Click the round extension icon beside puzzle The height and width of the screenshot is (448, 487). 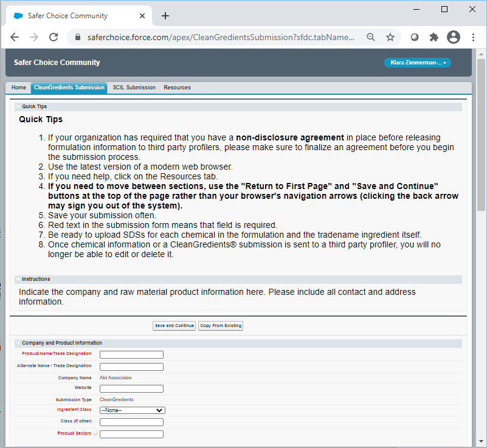point(414,37)
